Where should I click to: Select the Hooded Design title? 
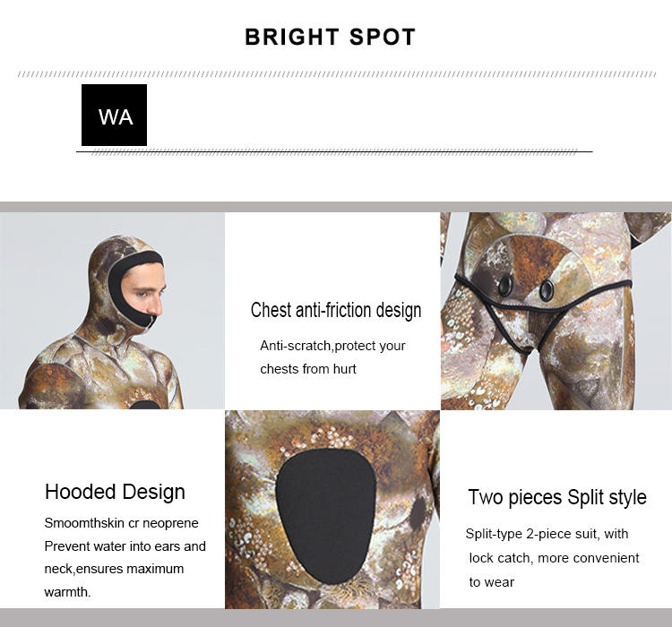tap(115, 492)
